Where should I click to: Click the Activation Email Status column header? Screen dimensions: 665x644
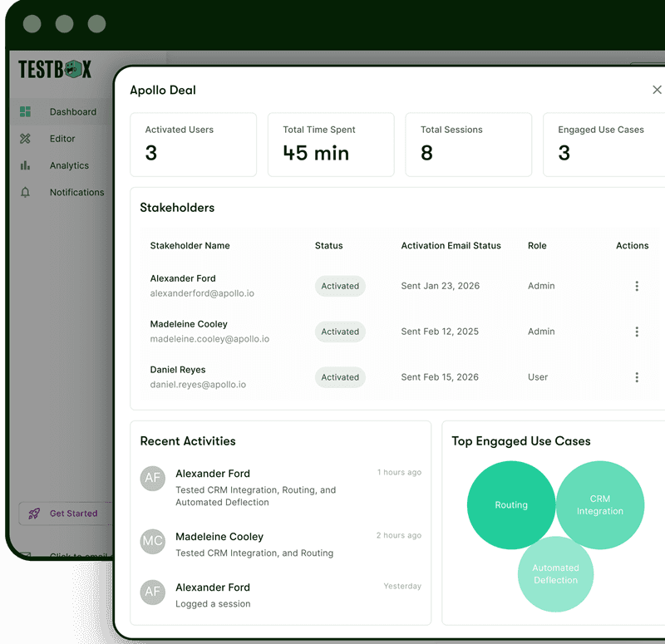pos(451,245)
